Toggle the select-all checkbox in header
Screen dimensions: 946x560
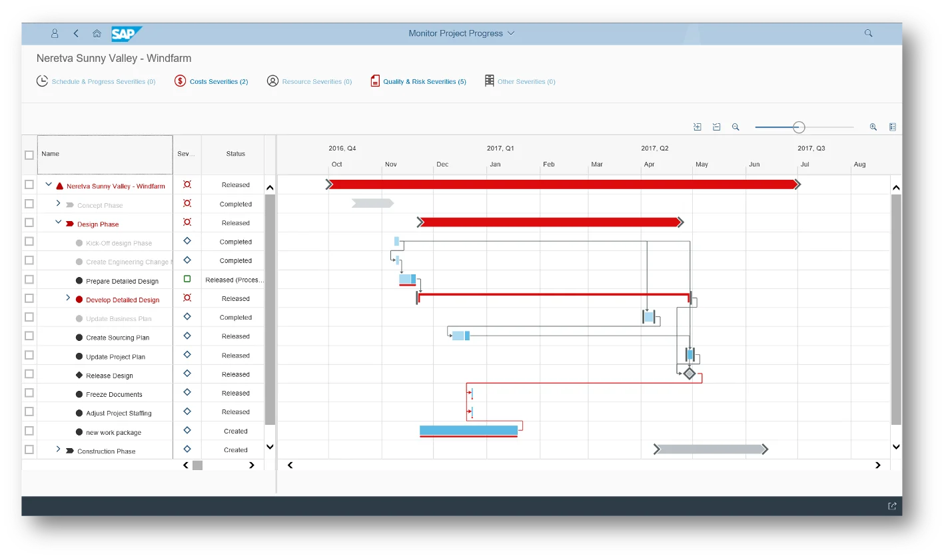(x=29, y=154)
